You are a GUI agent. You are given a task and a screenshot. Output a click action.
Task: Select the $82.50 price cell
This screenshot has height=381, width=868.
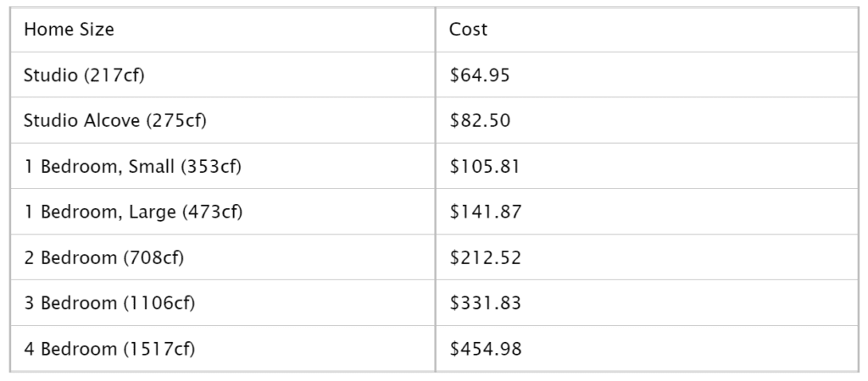coord(647,120)
